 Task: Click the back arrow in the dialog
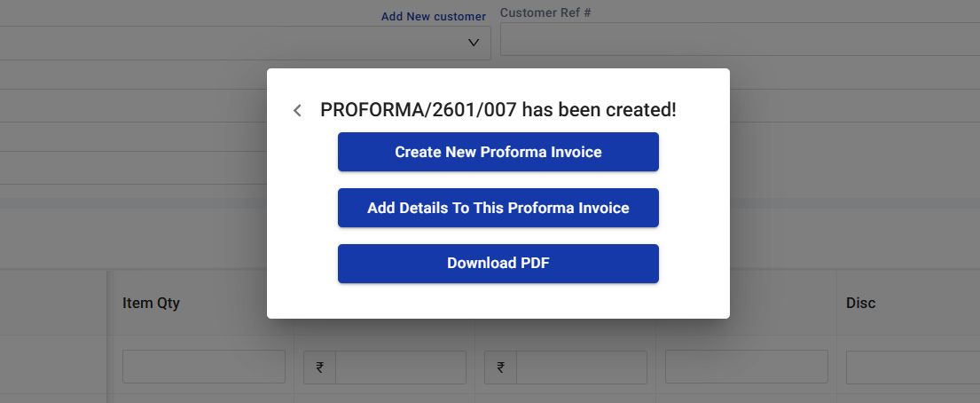(298, 111)
